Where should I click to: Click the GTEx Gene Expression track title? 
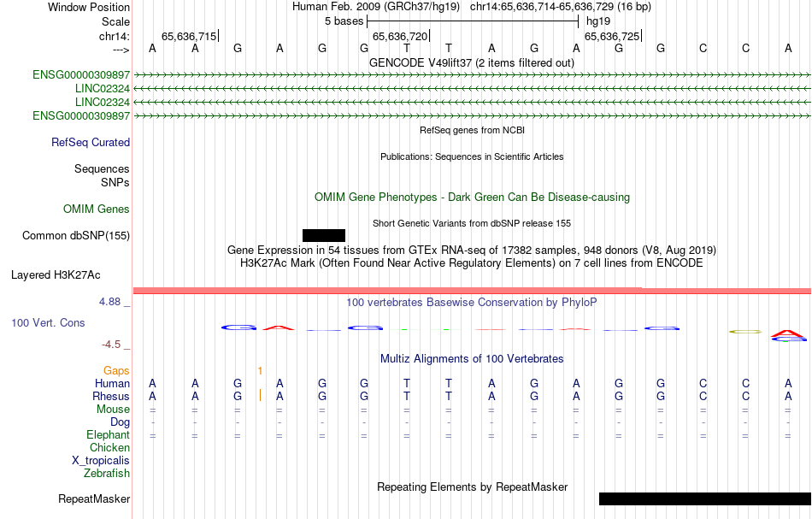coord(472,251)
